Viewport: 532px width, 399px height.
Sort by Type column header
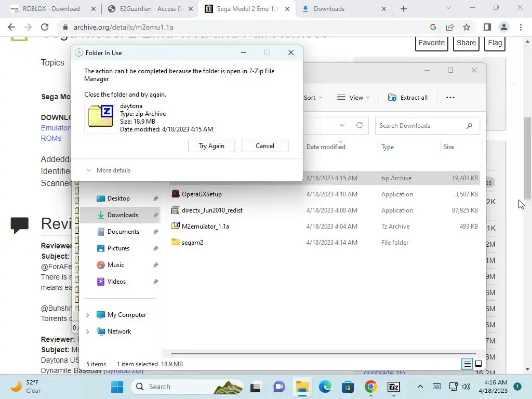pos(388,147)
